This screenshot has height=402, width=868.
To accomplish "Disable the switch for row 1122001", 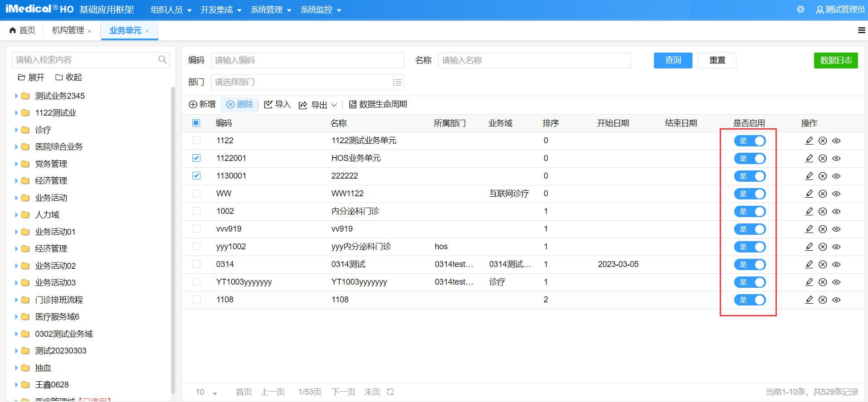I will [750, 158].
